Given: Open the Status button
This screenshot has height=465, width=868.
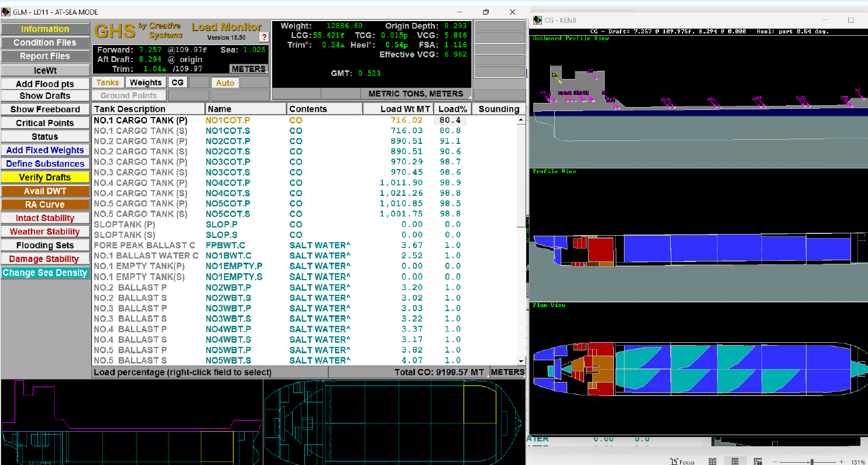Looking at the screenshot, I should (45, 136).
